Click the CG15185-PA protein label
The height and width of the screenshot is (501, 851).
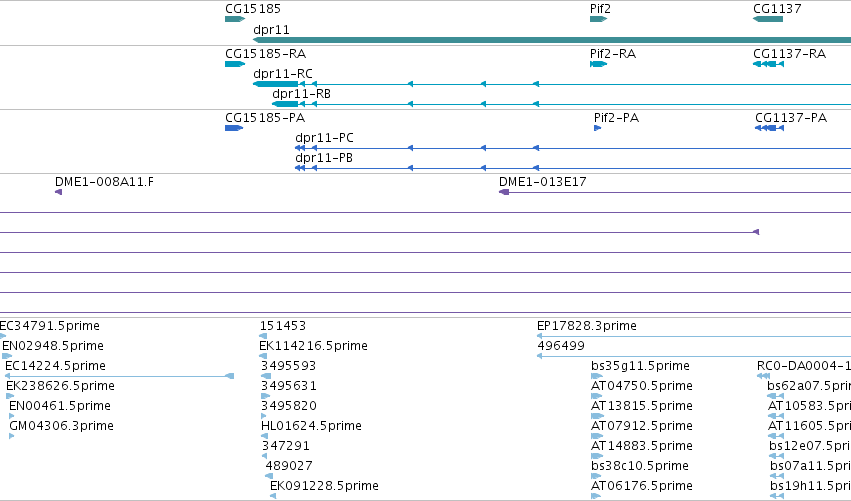coord(265,118)
